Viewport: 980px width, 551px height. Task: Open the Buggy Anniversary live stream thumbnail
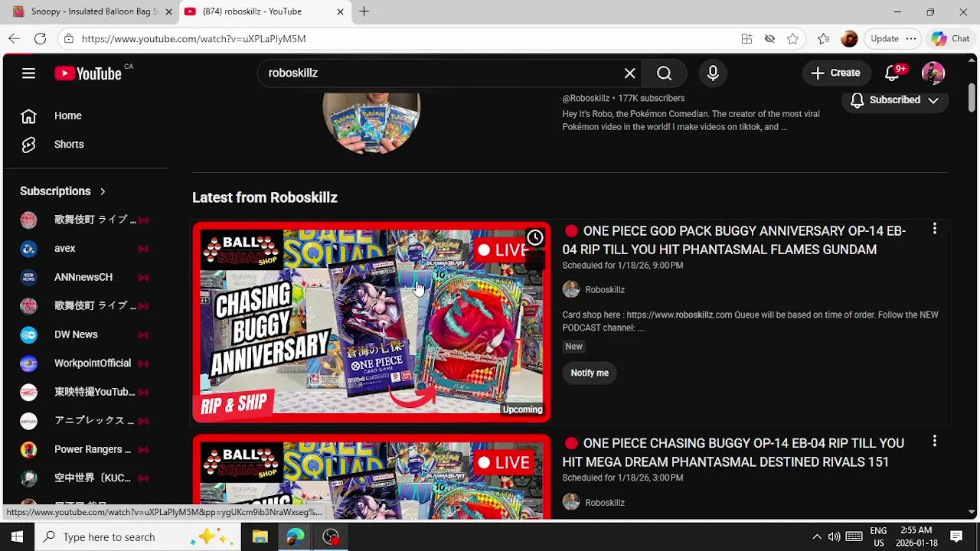coord(371,322)
